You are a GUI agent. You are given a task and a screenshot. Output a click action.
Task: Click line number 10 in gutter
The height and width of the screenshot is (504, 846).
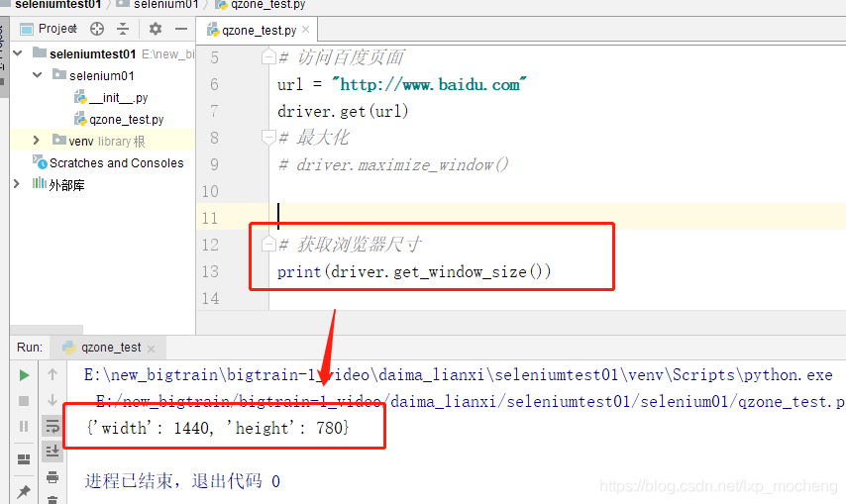(x=210, y=191)
